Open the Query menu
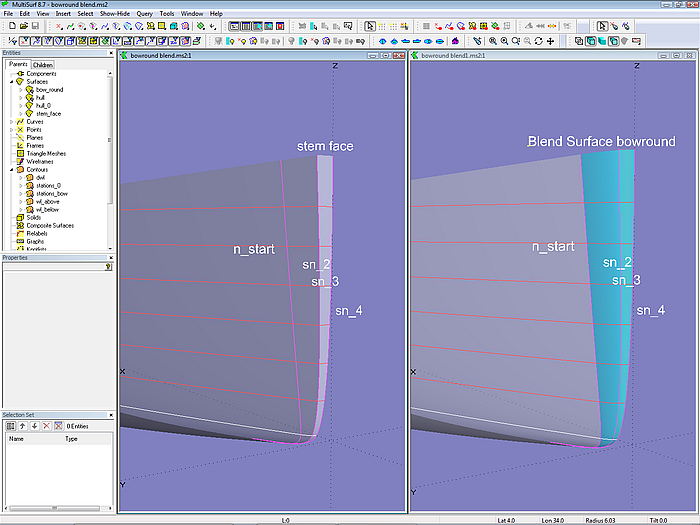This screenshot has height=525, width=700. pos(144,13)
